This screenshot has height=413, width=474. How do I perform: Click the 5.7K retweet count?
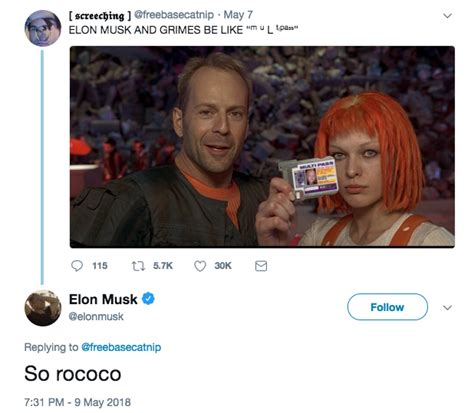163,266
